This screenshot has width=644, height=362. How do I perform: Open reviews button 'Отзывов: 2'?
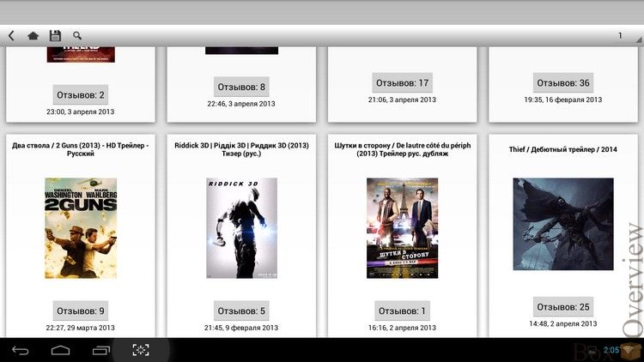point(81,95)
